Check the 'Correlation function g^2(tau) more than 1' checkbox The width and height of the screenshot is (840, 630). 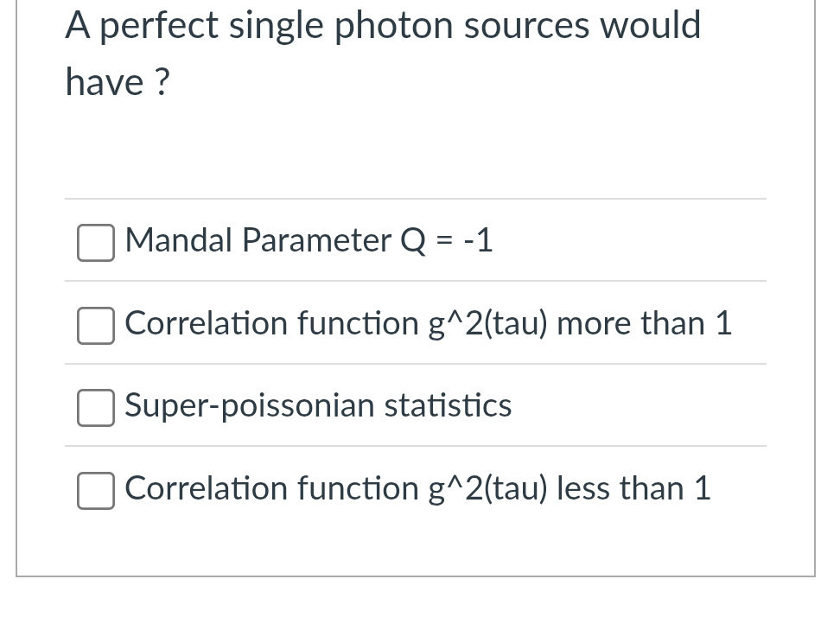pos(95,326)
